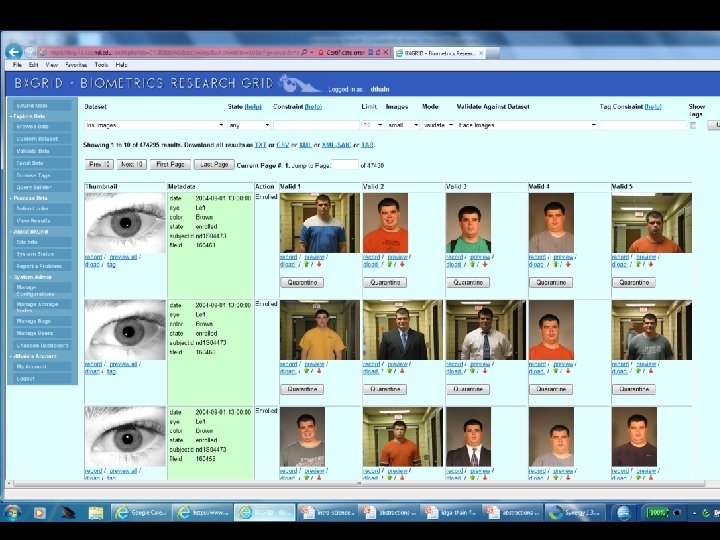Close the BXGRID browser tab
Screen dimensions: 720x540
(481, 53)
